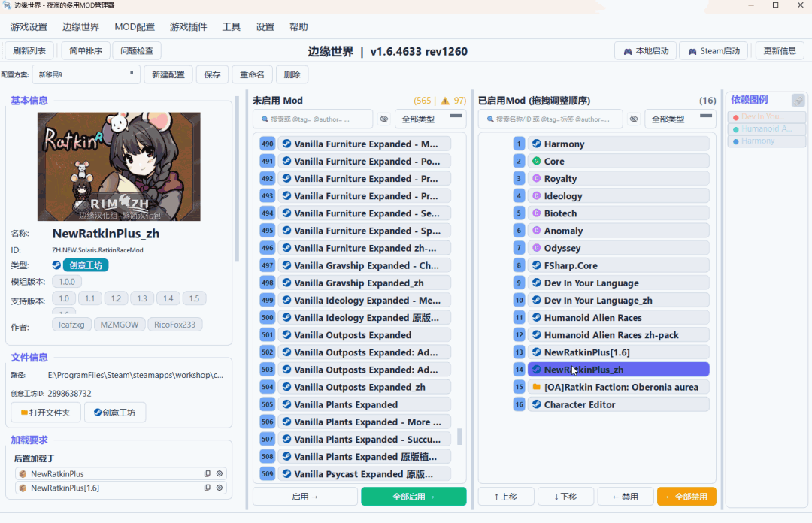Toggle the eye-slash filter in 未启用 Mod panel
Image resolution: width=812 pixels, height=523 pixels.
click(x=383, y=119)
